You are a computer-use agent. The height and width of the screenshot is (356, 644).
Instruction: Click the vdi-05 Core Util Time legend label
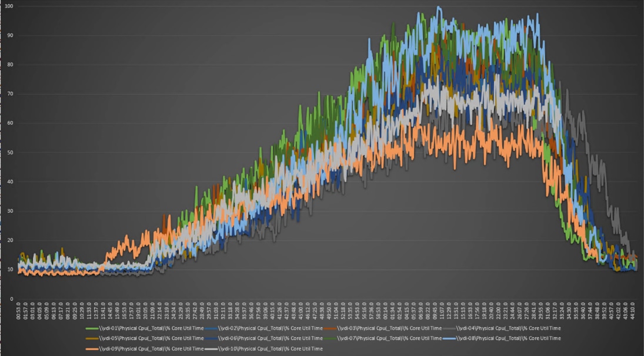coord(151,338)
